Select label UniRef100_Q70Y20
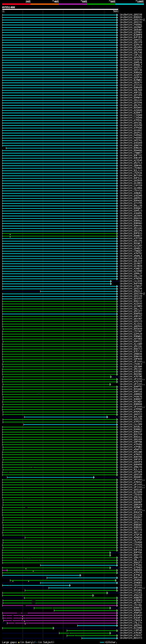Image resolution: width=146 pixels, height=644 pixels. point(131,85)
